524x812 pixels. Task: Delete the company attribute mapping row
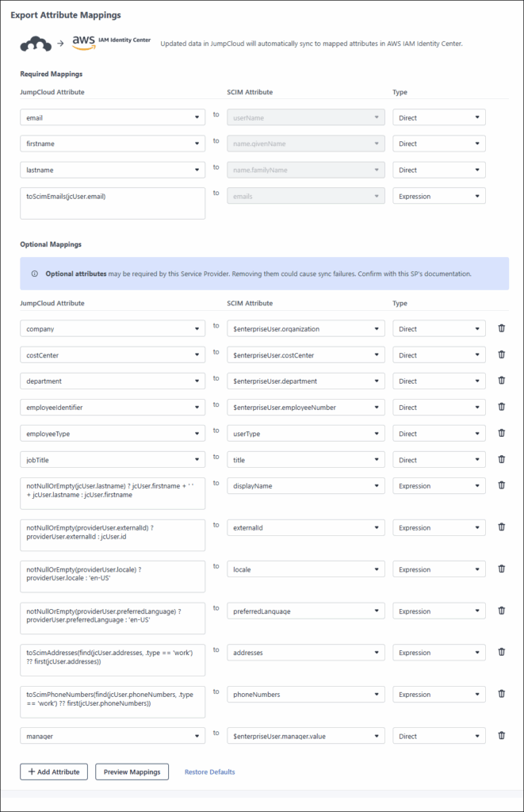[501, 328]
